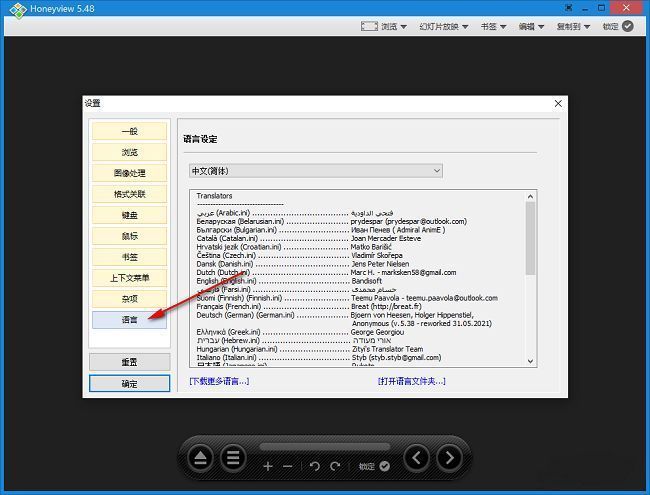
Task: Rotate image clockwise
Action: 336,466
